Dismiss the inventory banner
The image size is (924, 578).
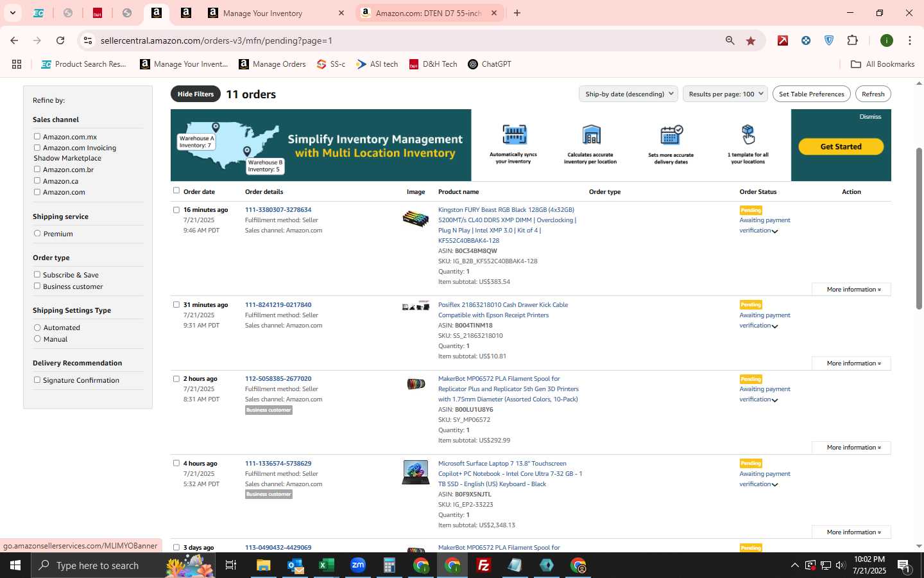coord(870,117)
